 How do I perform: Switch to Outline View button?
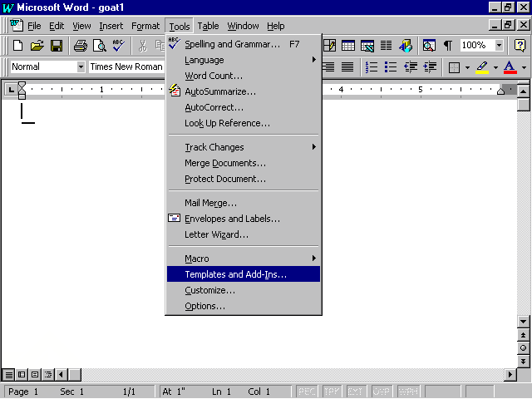(48, 375)
